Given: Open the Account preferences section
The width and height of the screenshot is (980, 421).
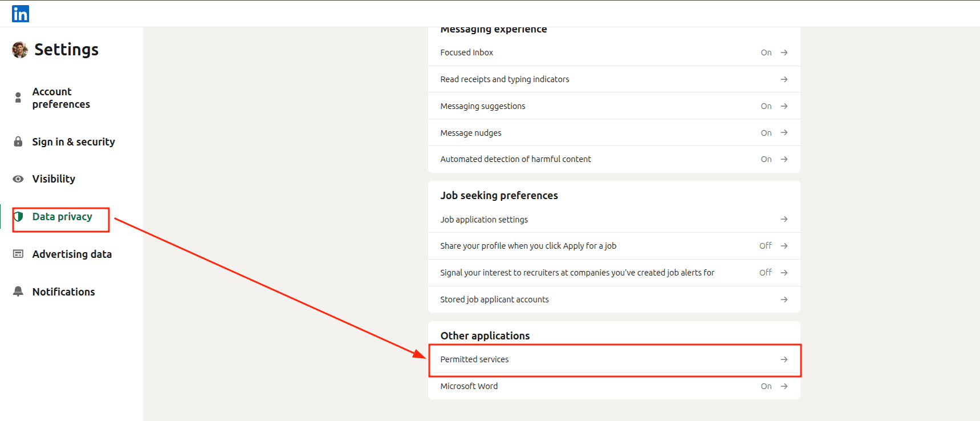Looking at the screenshot, I should tap(61, 98).
